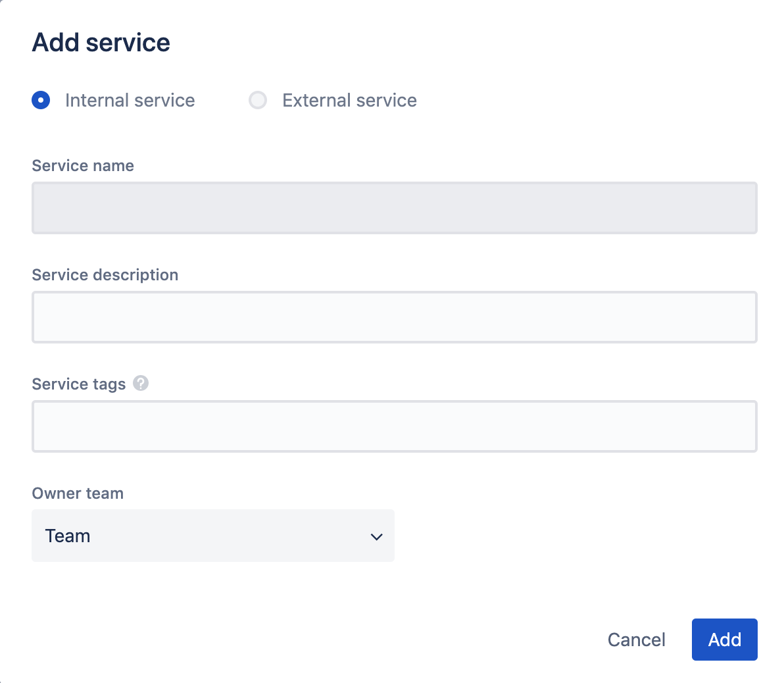Viewport: 784px width, 683px height.
Task: Expand the Owner team dropdown
Action: (x=212, y=536)
